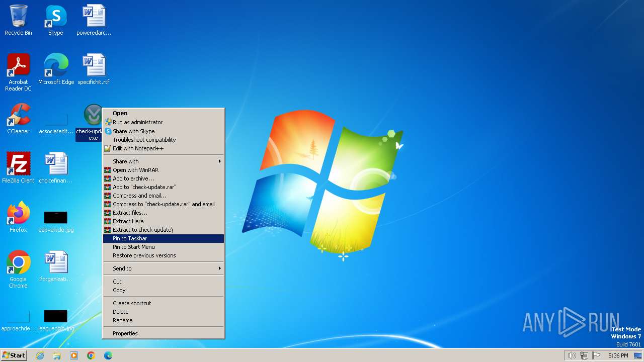The height and width of the screenshot is (362, 644).
Task: Choose Extract files...
Action: click(x=164, y=213)
